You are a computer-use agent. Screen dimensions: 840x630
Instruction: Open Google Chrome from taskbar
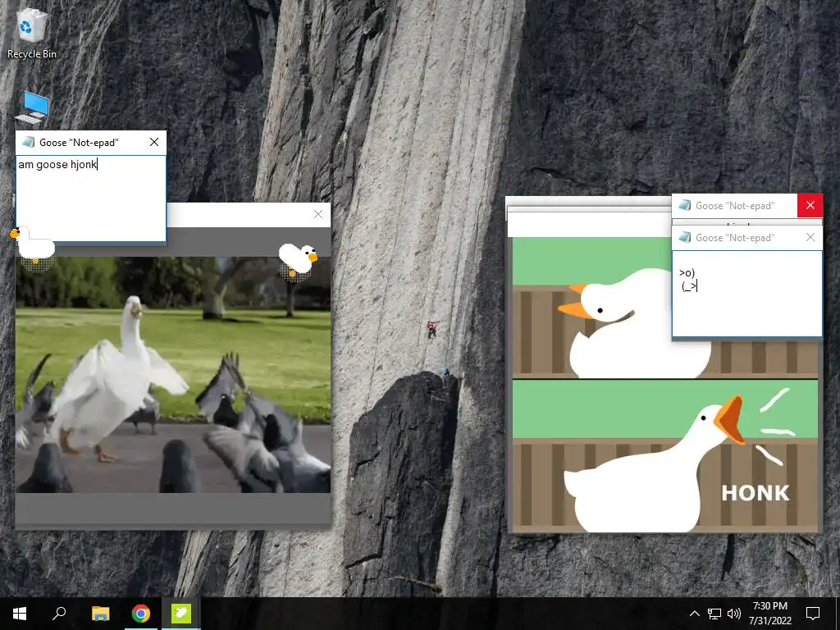click(141, 614)
